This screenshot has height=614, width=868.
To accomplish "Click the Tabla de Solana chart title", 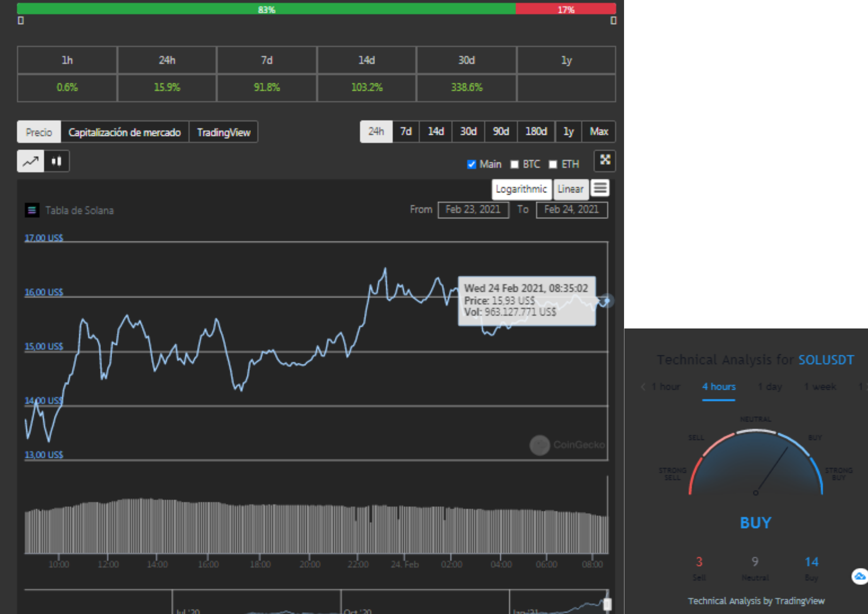I will (x=80, y=210).
